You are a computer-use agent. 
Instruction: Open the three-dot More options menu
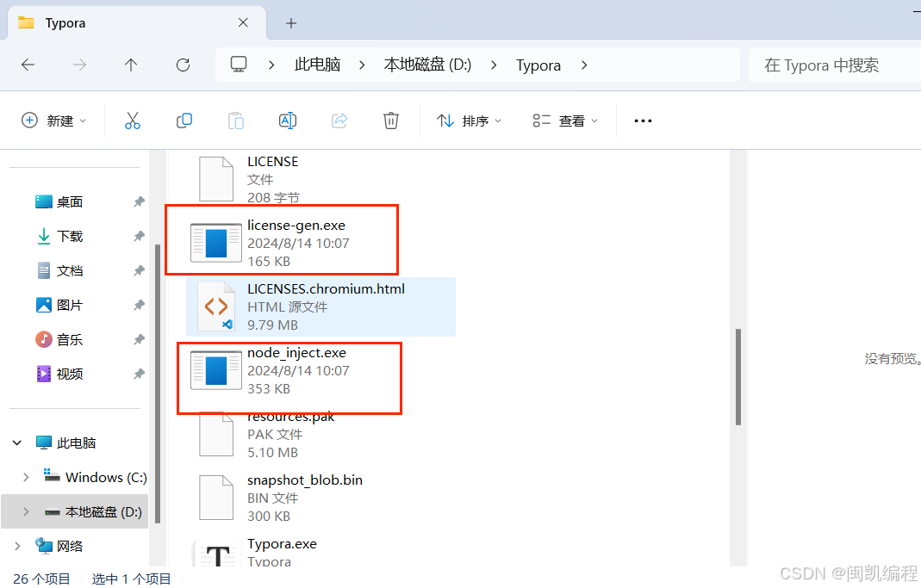tap(644, 121)
